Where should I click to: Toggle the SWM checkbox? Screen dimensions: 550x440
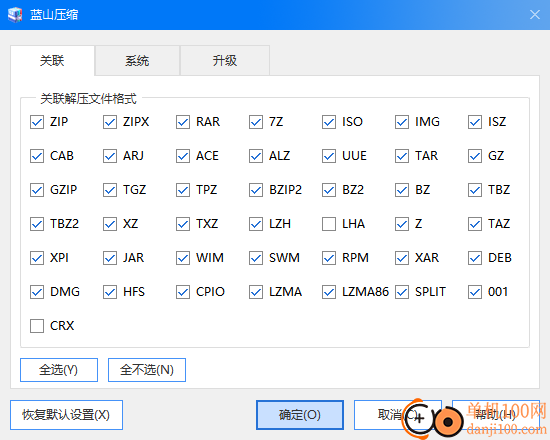(x=256, y=258)
